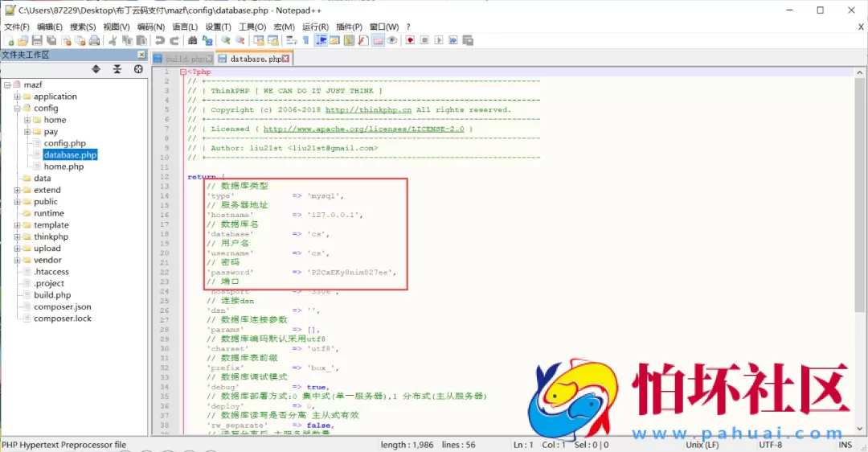The width and height of the screenshot is (868, 452).
Task: Open the 编辑(E) menu
Action: click(x=50, y=27)
